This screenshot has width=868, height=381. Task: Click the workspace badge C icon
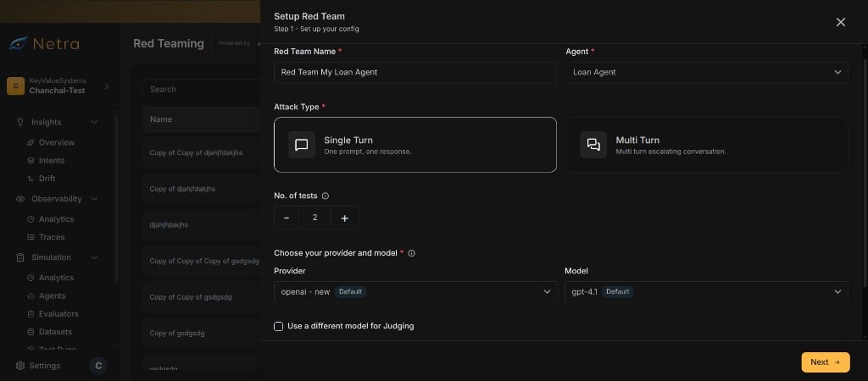15,86
